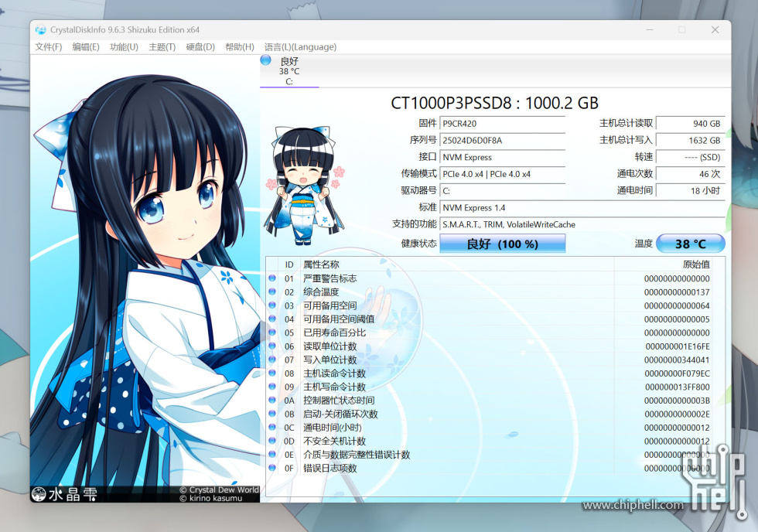Click the 传输模式 field PCIe 4.0 x4
The width and height of the screenshot is (758, 532).
click(x=502, y=174)
